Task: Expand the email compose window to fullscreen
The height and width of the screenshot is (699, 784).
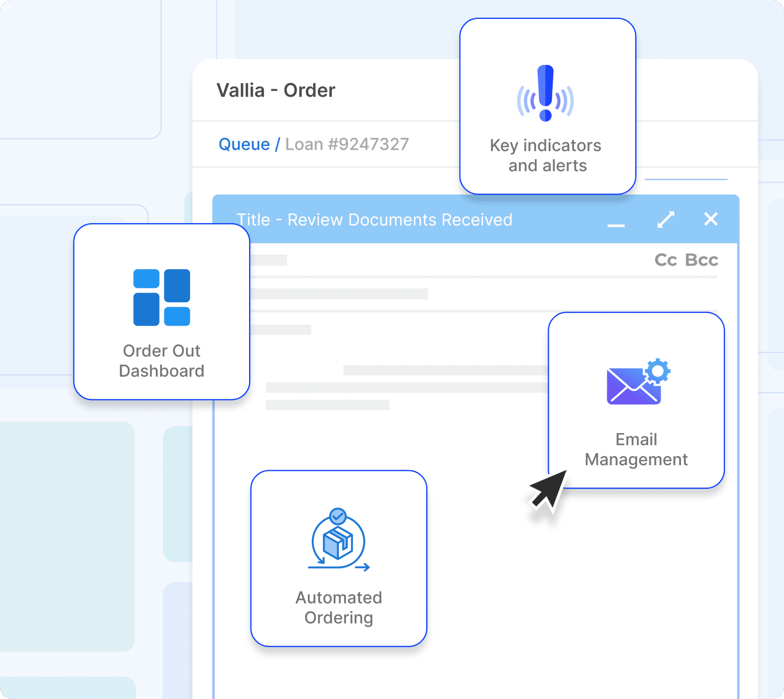Action: click(666, 220)
